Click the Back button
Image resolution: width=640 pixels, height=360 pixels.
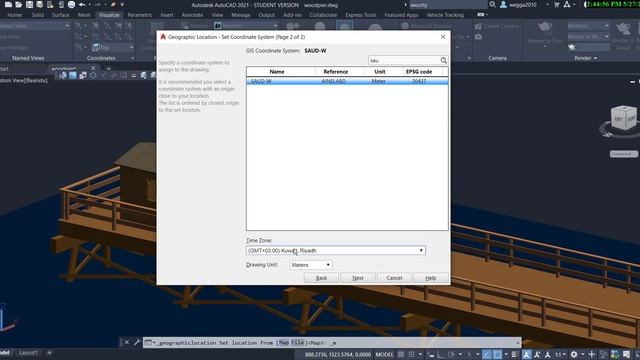pos(321,278)
